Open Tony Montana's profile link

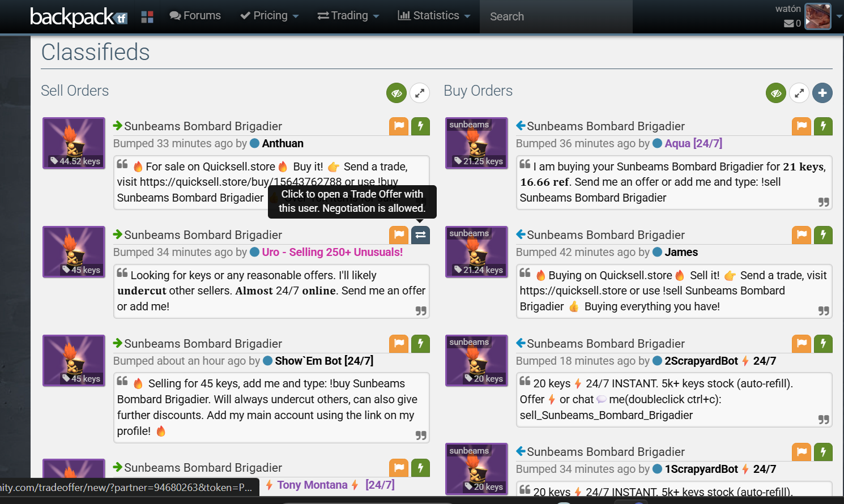click(330, 485)
